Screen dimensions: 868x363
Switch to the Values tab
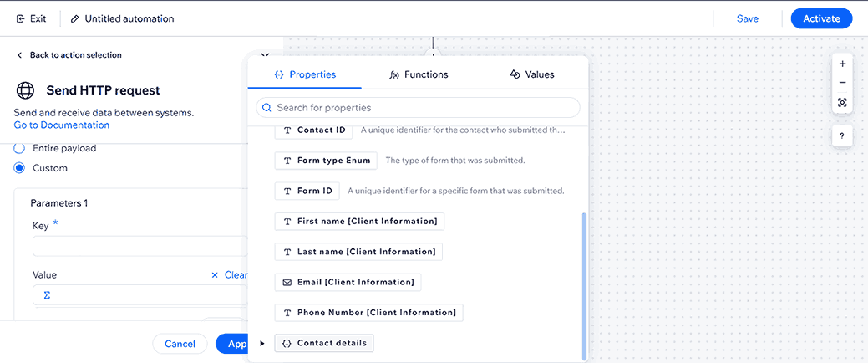click(x=531, y=74)
